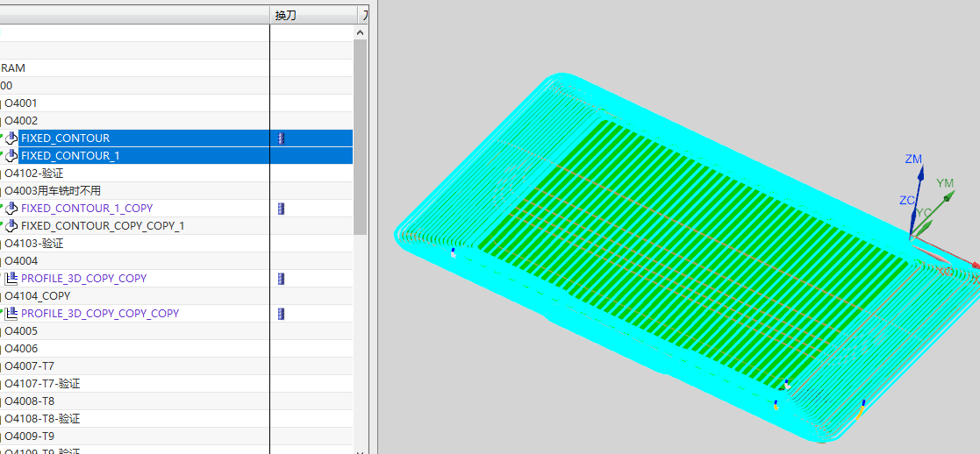Select program group O4006
980x454 pixels.
pos(21,349)
